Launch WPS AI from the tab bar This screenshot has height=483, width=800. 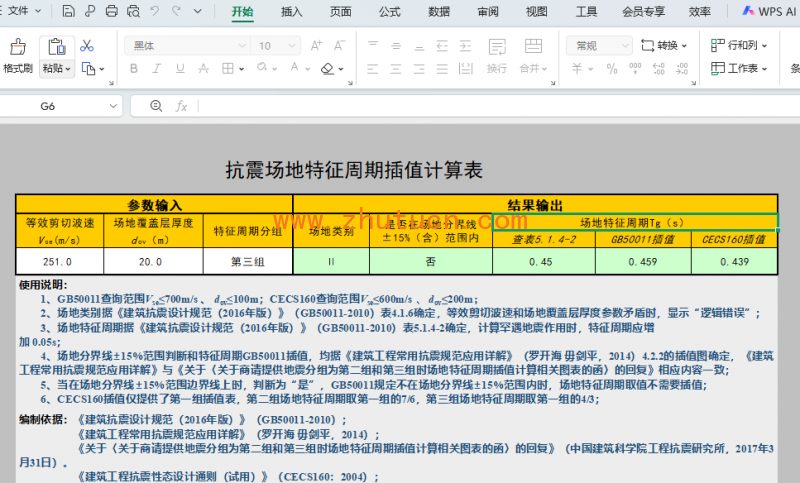click(x=769, y=11)
